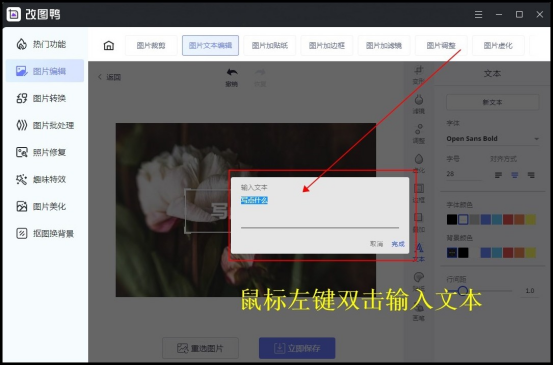Screen dimensions: 554x365
Task: Open 抠图换背景 in the left sidebar
Action: click(x=45, y=234)
